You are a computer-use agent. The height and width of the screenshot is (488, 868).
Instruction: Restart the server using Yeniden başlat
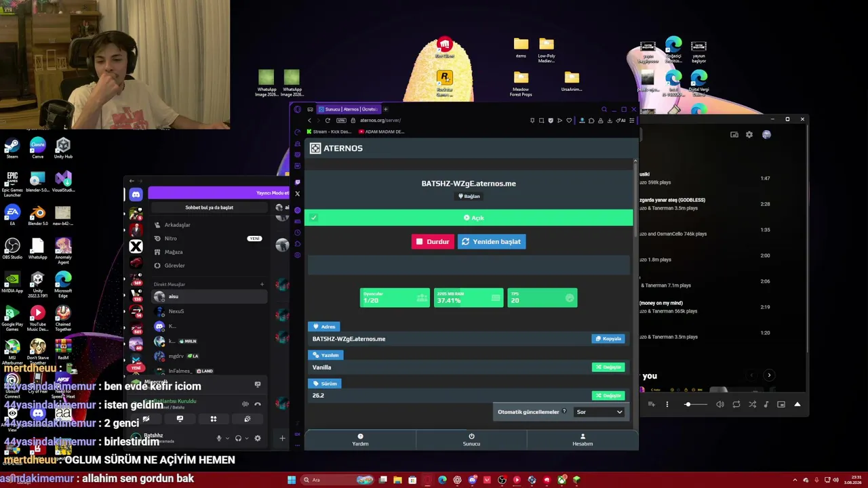click(492, 241)
